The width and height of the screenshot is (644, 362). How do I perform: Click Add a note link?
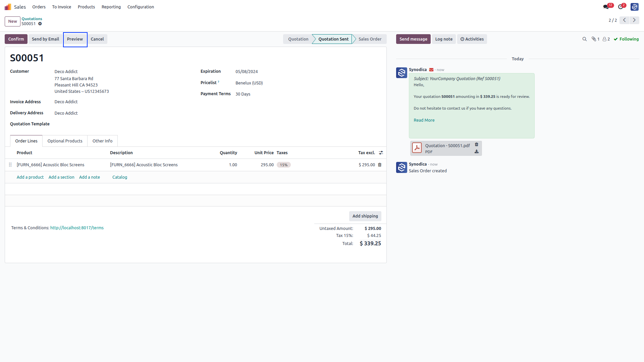pyautogui.click(x=90, y=177)
